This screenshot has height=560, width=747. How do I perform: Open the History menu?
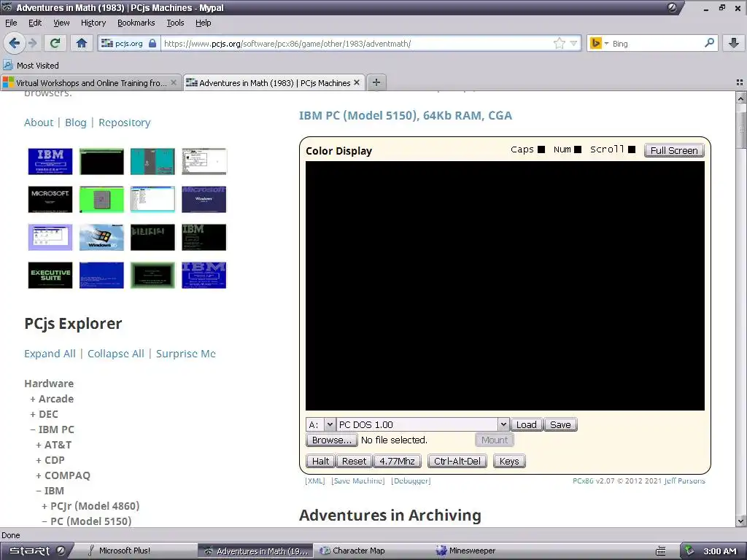[93, 23]
